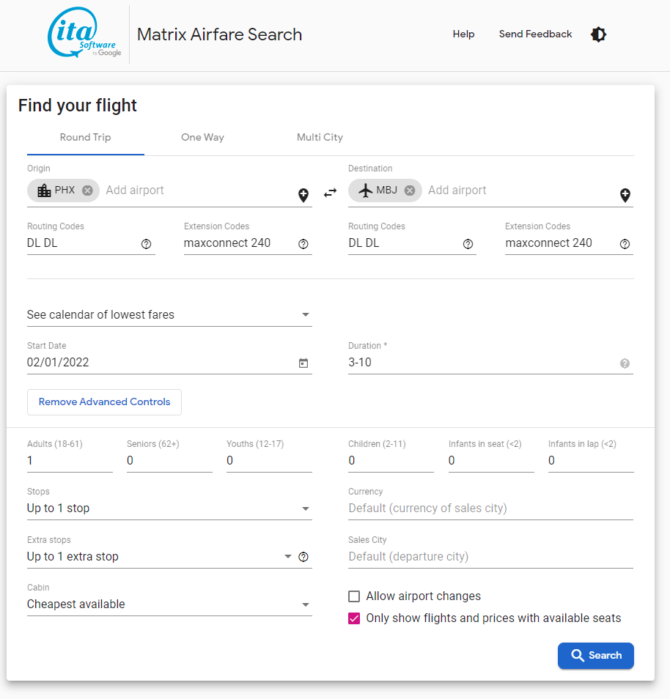Screen dimensions: 670x699
Task: Open the Stops dropdown
Action: (169, 508)
